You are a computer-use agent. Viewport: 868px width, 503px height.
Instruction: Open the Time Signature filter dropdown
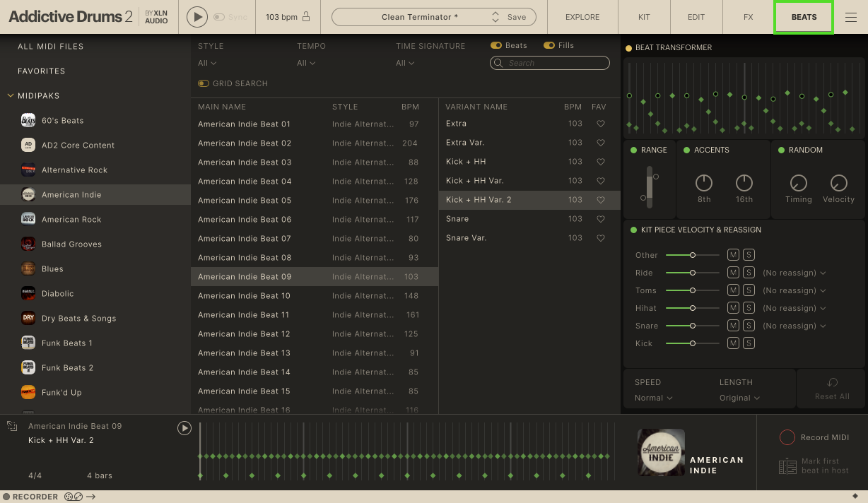click(405, 63)
